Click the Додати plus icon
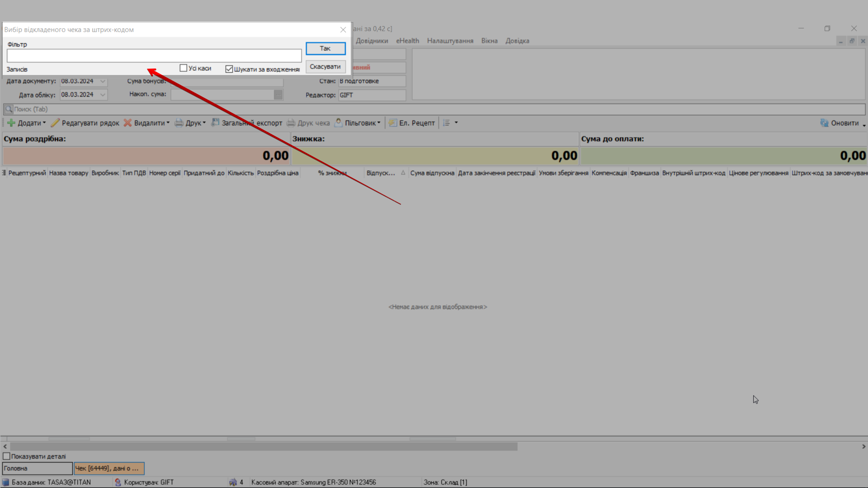Viewport: 868px width, 488px height. click(x=11, y=123)
